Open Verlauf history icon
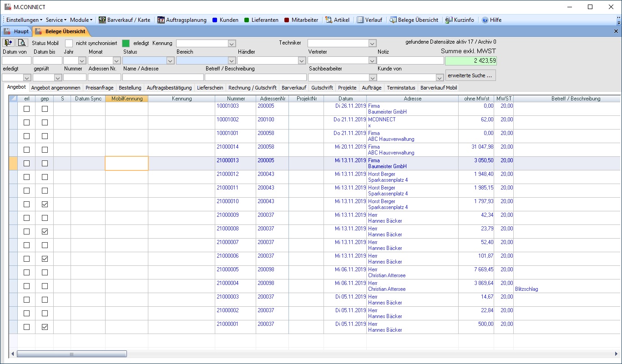Viewport: 622px width, 364px height. (360, 20)
